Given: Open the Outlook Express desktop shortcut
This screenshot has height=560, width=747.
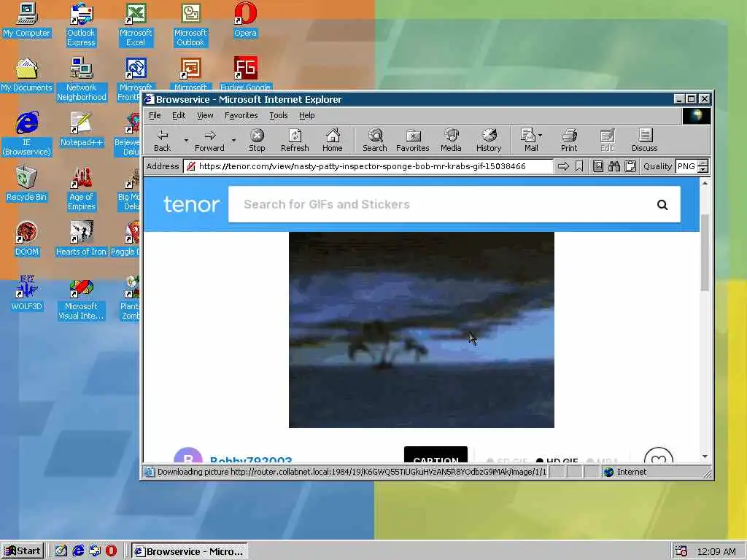Looking at the screenshot, I should point(81,25).
